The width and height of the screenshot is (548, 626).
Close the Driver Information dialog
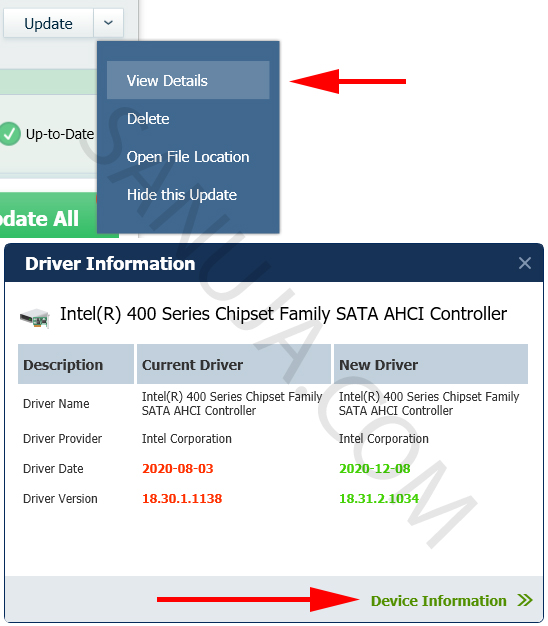point(524,263)
